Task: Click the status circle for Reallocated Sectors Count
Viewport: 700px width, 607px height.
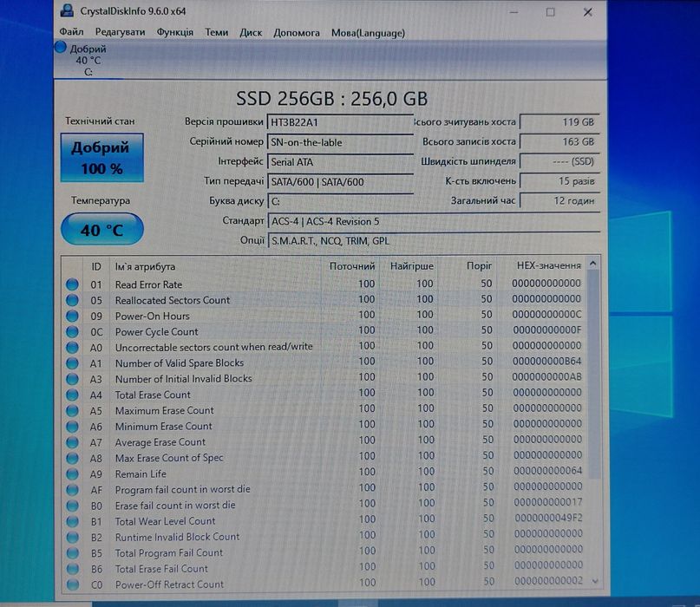Action: coord(72,300)
